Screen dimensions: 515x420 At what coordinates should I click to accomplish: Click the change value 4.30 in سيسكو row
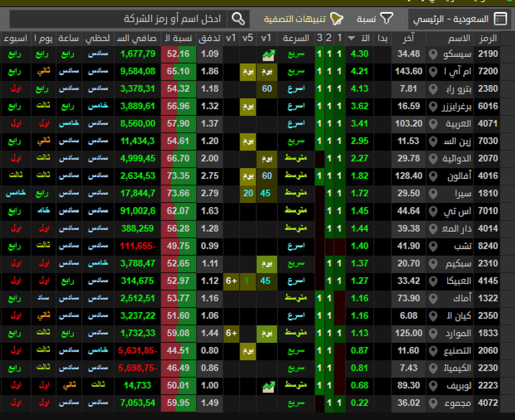click(x=360, y=54)
